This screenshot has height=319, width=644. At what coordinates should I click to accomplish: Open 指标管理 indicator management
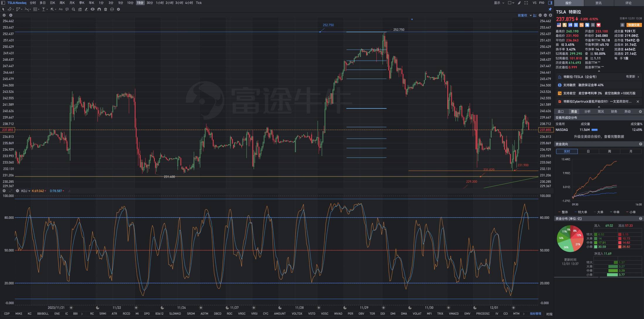click(x=535, y=314)
